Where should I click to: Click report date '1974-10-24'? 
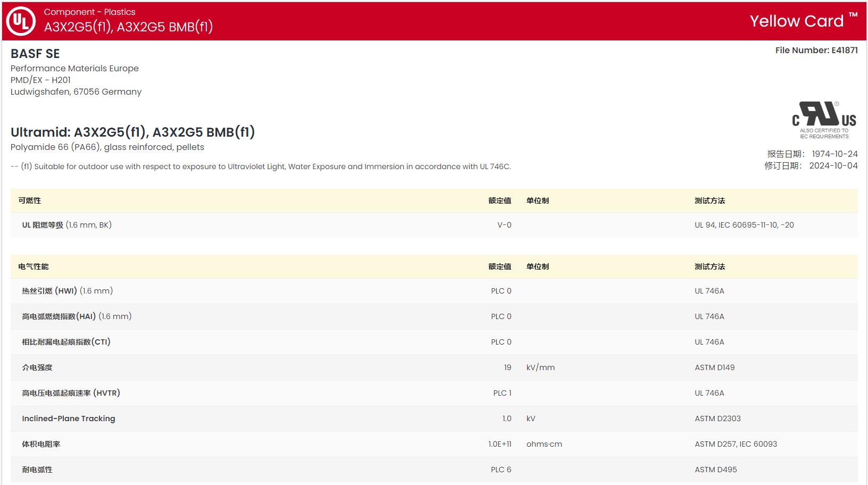(x=834, y=154)
